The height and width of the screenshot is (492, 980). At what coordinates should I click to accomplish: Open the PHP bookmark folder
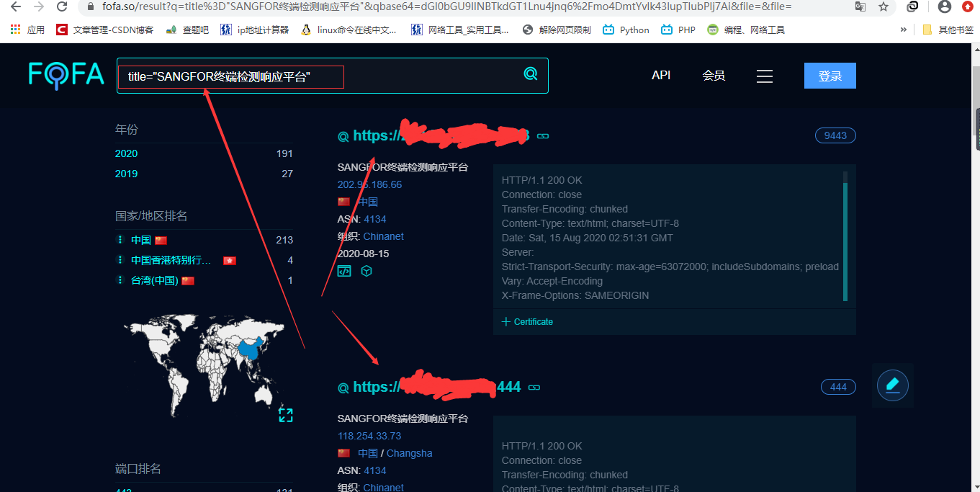point(678,30)
